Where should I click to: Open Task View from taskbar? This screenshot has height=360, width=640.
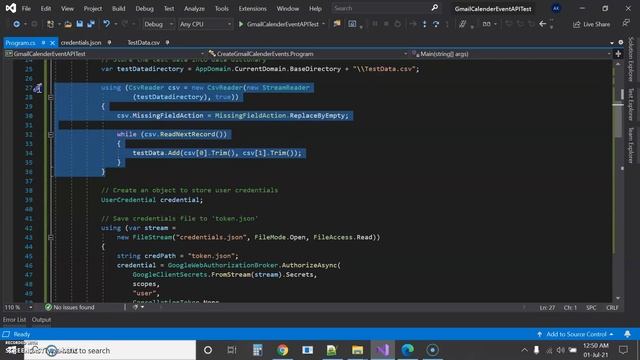click(232, 350)
